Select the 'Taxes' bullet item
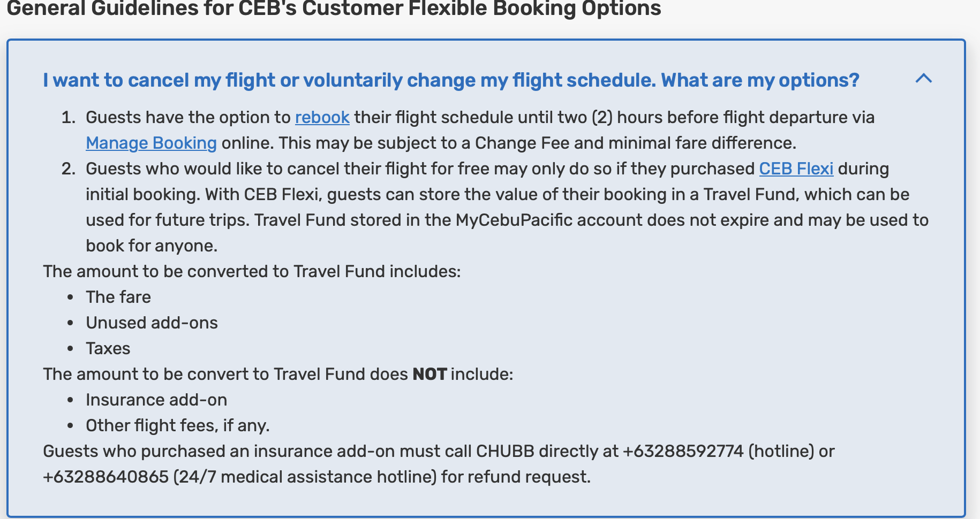 (x=108, y=348)
